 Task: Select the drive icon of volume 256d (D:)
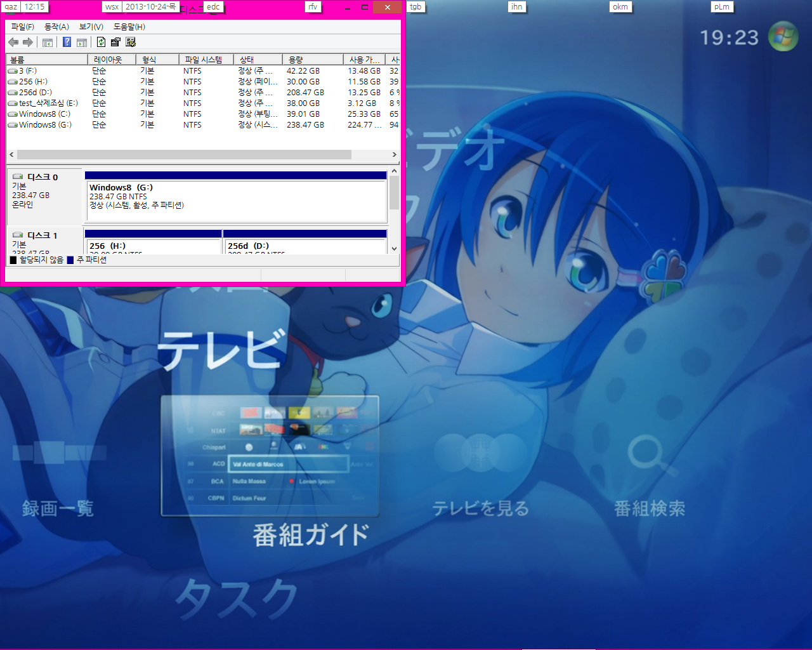13,93
